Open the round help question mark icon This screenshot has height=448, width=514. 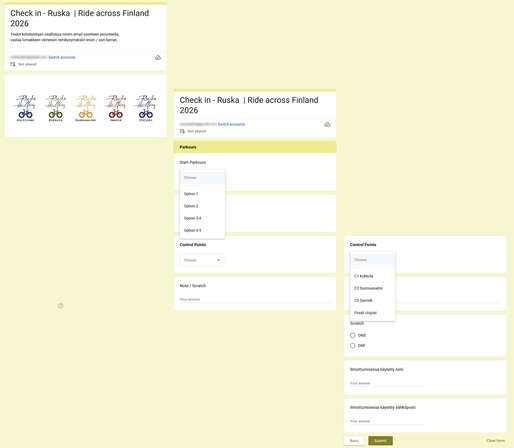pyautogui.click(x=61, y=306)
